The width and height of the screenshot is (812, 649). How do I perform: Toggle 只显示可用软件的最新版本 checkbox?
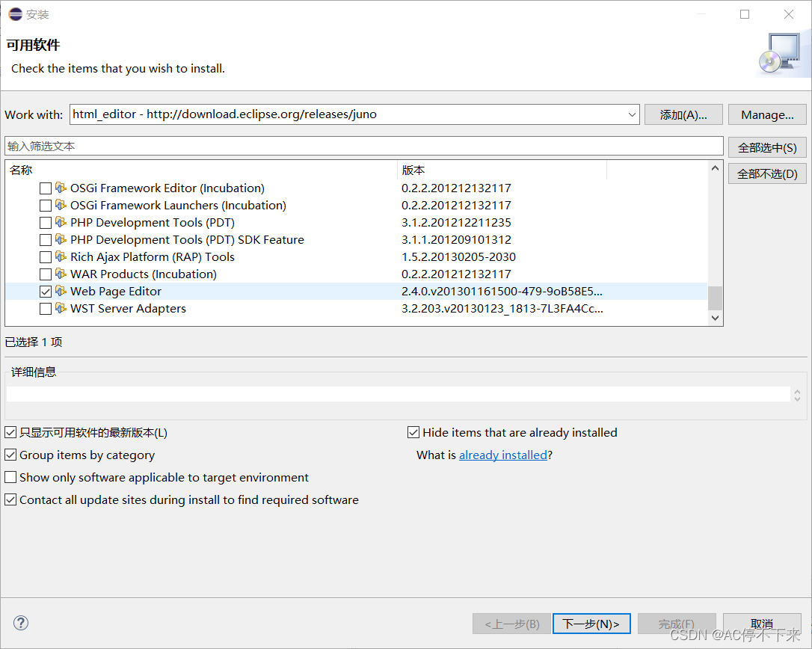(x=10, y=432)
